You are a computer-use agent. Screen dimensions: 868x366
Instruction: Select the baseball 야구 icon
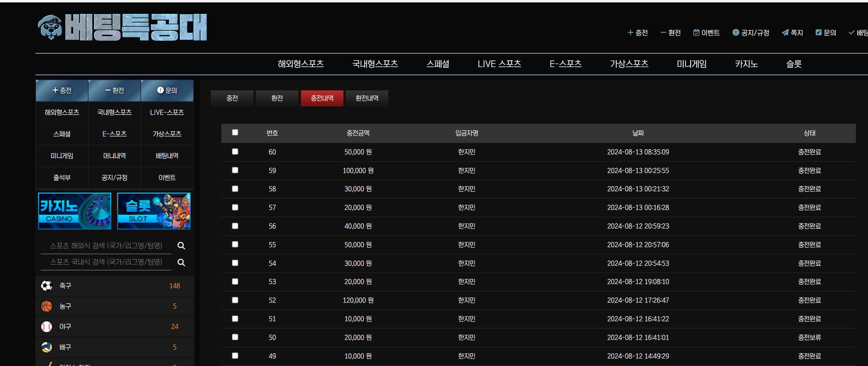click(47, 326)
